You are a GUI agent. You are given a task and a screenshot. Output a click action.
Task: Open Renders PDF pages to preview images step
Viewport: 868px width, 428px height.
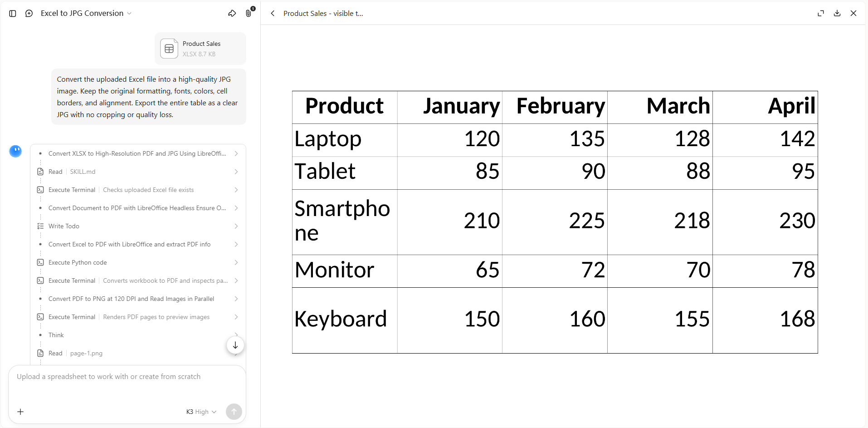(x=138, y=317)
